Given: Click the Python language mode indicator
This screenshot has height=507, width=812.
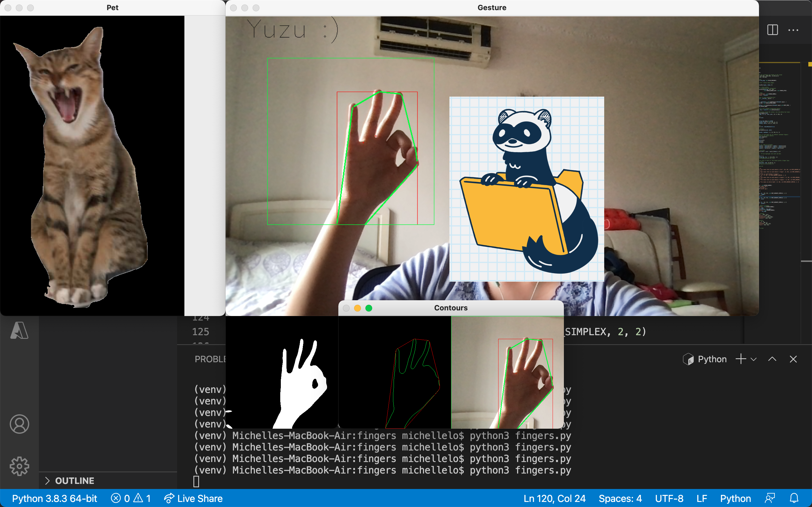Looking at the screenshot, I should point(735,498).
